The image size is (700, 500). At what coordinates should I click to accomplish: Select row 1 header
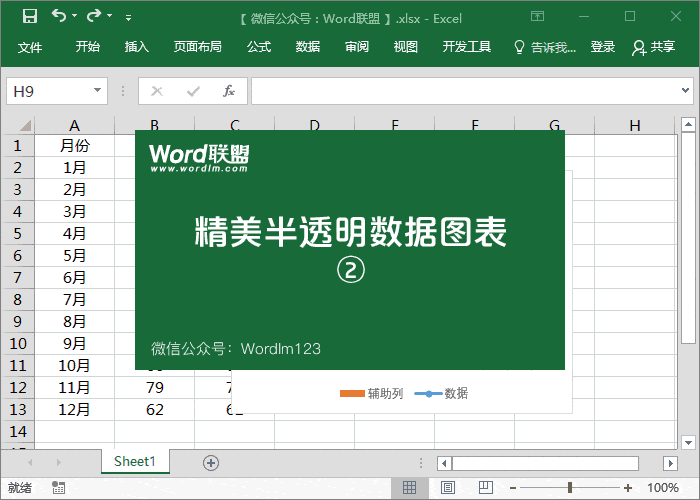point(17,146)
